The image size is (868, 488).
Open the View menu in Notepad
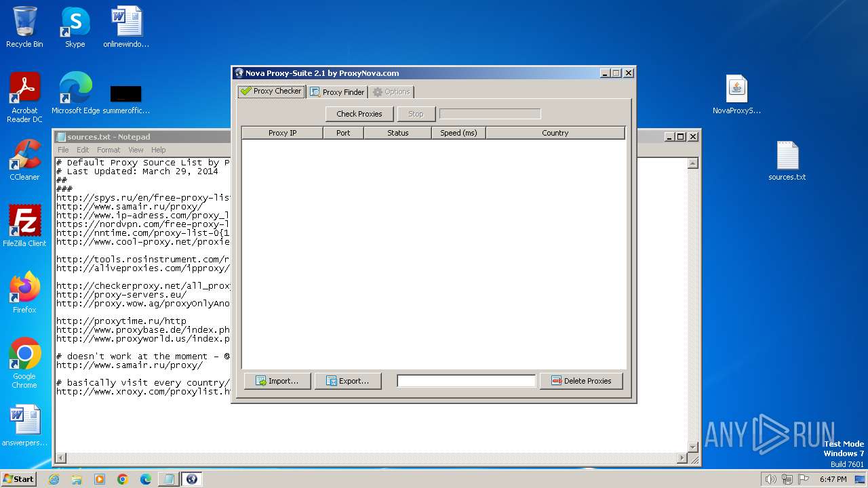[136, 150]
